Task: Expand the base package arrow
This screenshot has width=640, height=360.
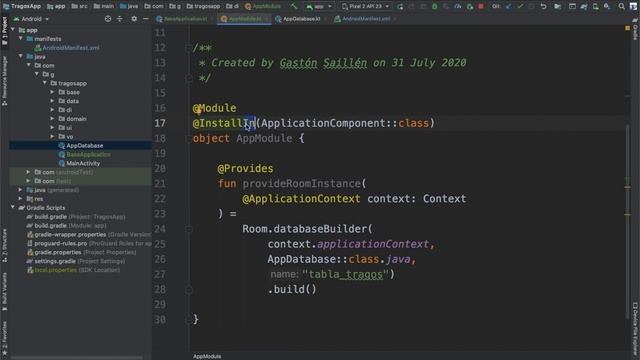Action: point(52,92)
